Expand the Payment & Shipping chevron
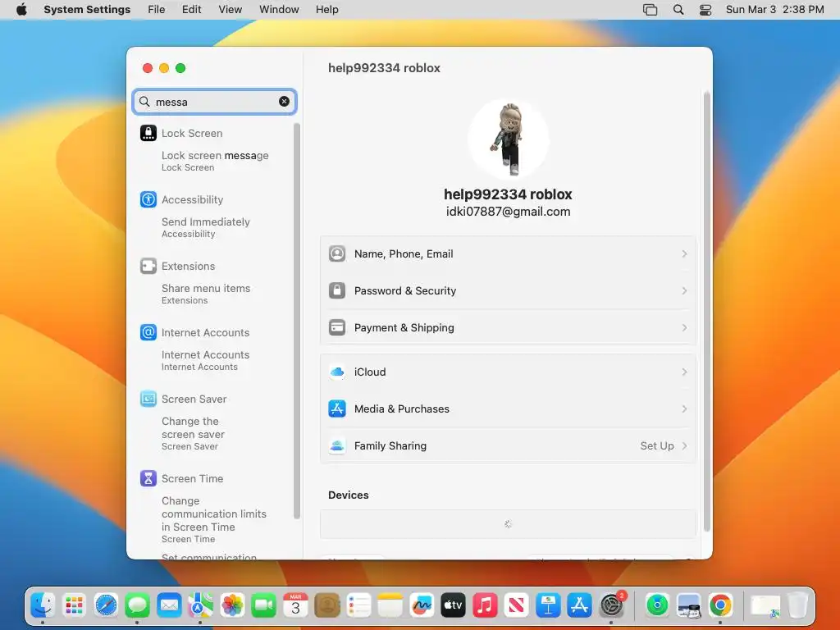The width and height of the screenshot is (840, 630). (x=684, y=327)
